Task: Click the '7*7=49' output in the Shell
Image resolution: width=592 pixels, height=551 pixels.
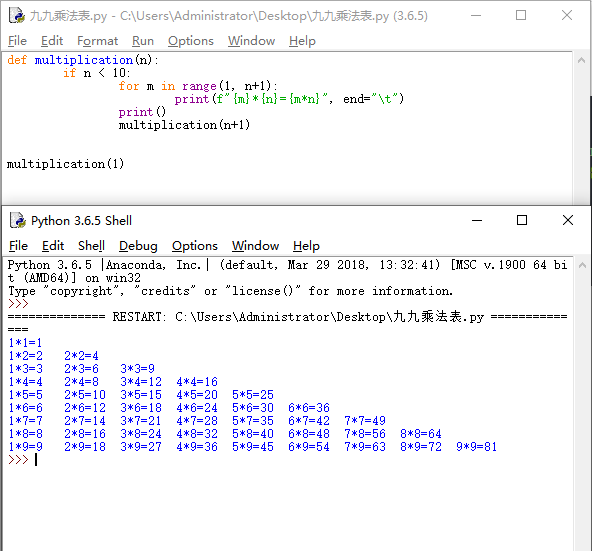Action: click(365, 421)
